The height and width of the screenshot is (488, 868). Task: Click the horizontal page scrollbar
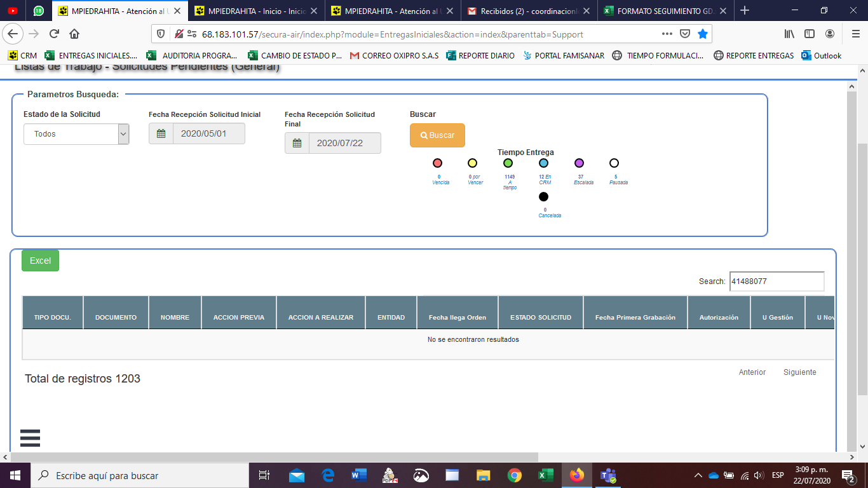tap(273, 457)
